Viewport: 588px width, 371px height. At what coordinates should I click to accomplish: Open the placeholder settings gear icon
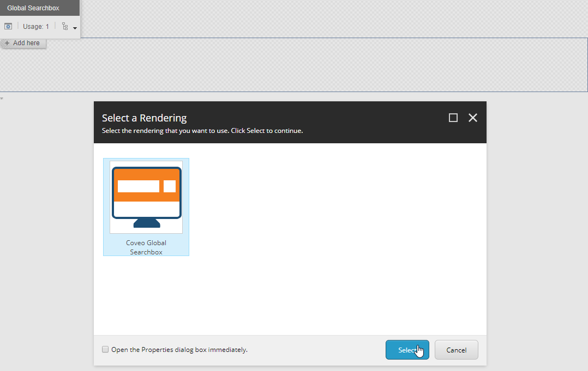(8, 26)
